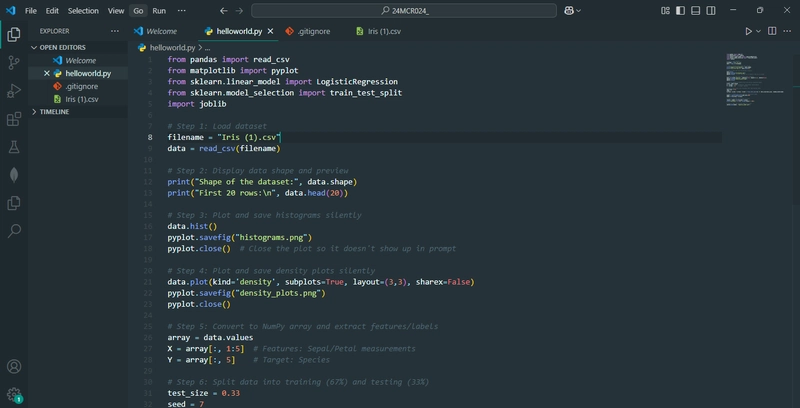Open the Testing flask view

click(x=14, y=147)
